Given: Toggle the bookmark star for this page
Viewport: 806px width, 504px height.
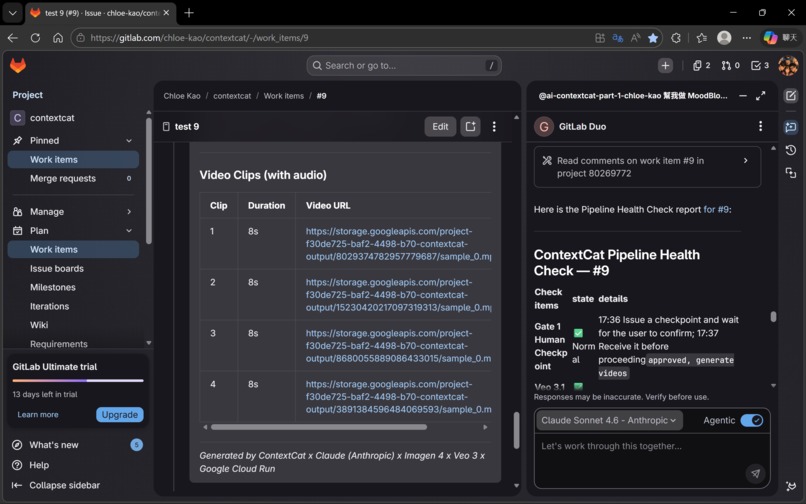Looking at the screenshot, I should click(x=653, y=38).
